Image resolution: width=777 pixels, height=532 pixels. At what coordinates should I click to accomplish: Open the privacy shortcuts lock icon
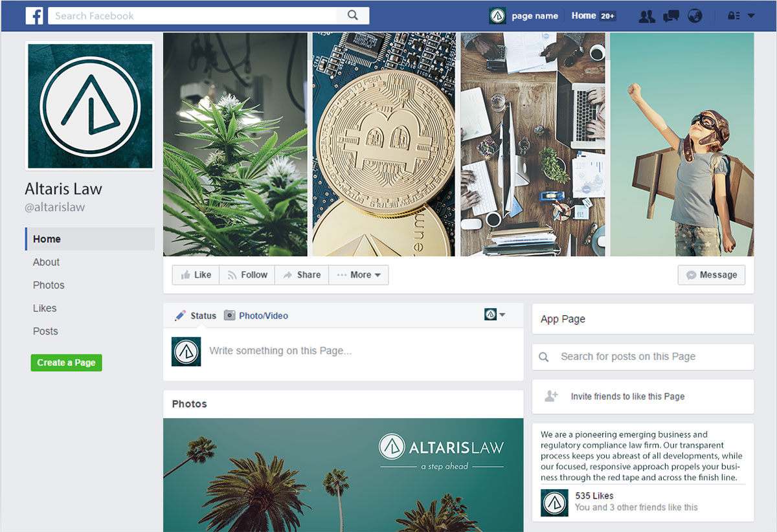[x=734, y=16]
